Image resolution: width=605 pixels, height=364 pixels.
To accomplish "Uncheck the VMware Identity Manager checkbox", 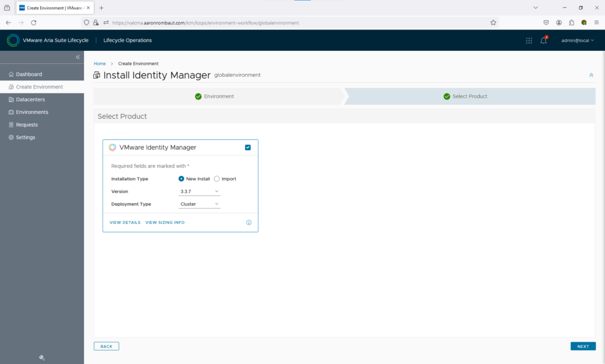I will pyautogui.click(x=248, y=148).
